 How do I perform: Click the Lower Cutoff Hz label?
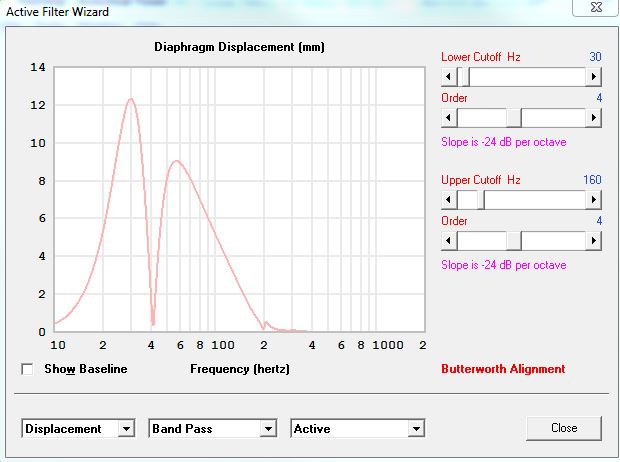[x=481, y=57]
